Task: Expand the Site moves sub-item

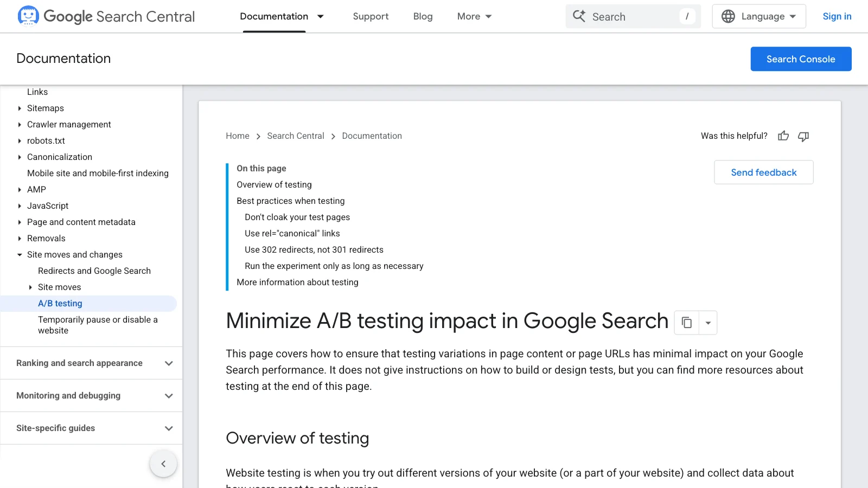Action: coord(30,287)
